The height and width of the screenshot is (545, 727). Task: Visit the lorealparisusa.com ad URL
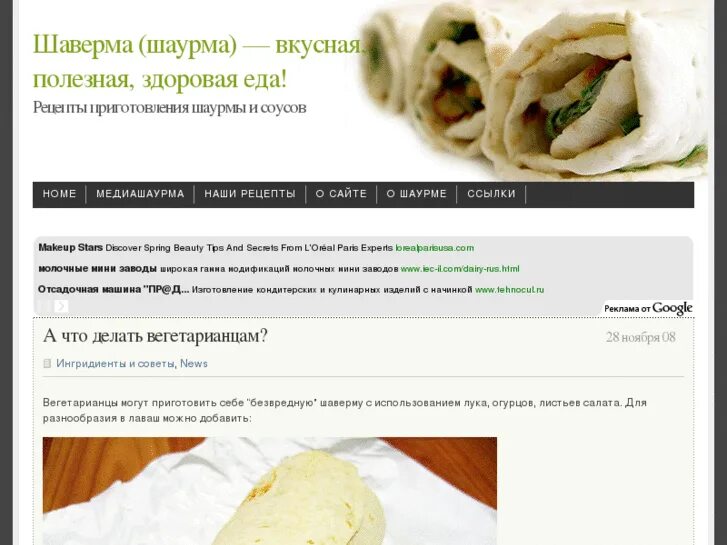434,248
